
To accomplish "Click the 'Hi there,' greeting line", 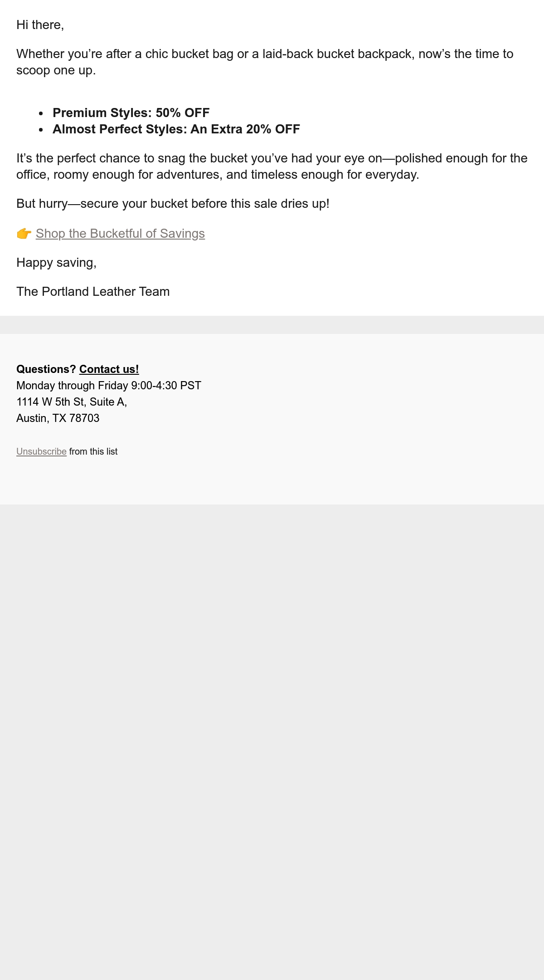I will [40, 25].
